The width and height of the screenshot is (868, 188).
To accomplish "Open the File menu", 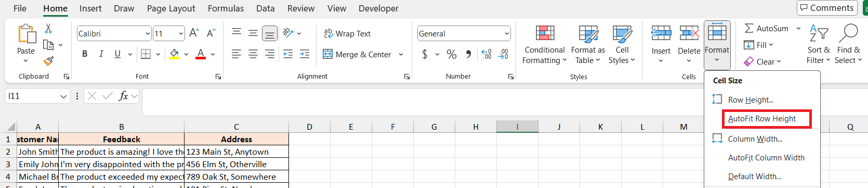I will tap(20, 8).
